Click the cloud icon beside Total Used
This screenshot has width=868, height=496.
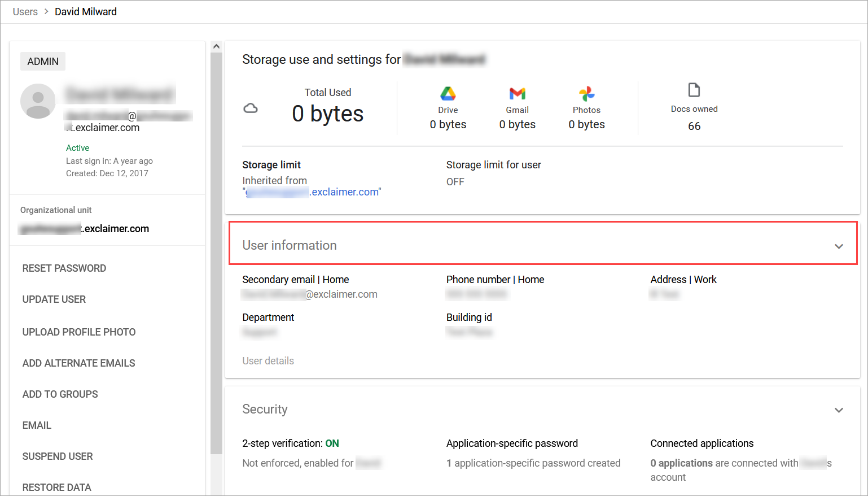251,108
